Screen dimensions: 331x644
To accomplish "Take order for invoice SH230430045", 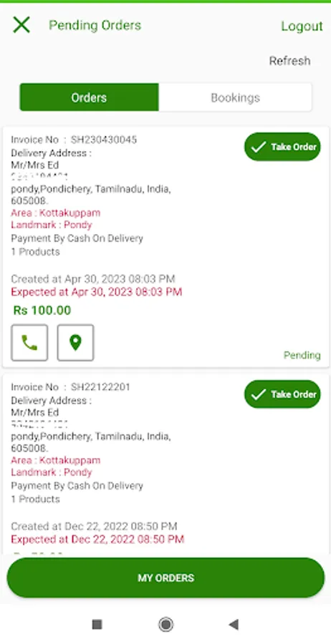I will point(282,147).
